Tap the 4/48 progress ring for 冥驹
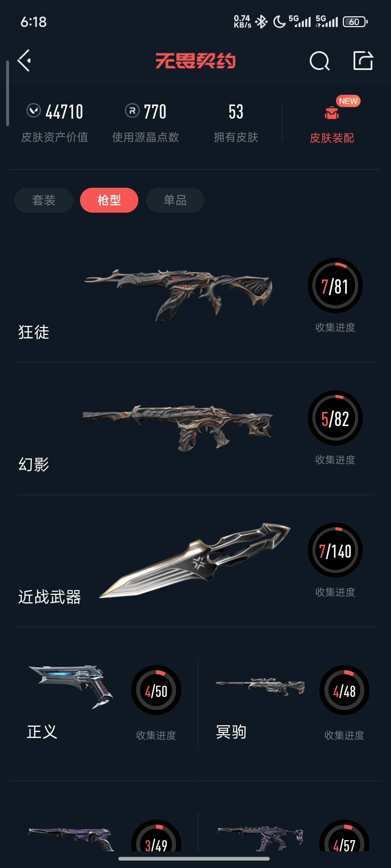The image size is (391, 868). [x=344, y=690]
